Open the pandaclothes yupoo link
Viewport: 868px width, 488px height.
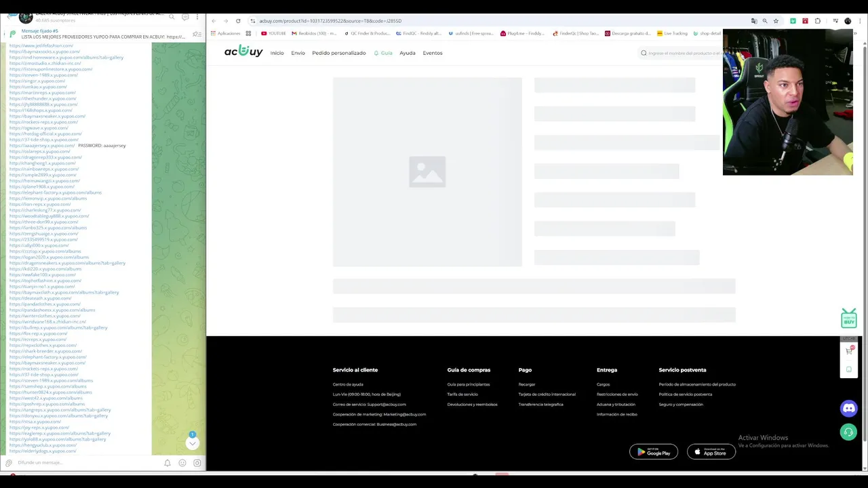[45, 304]
